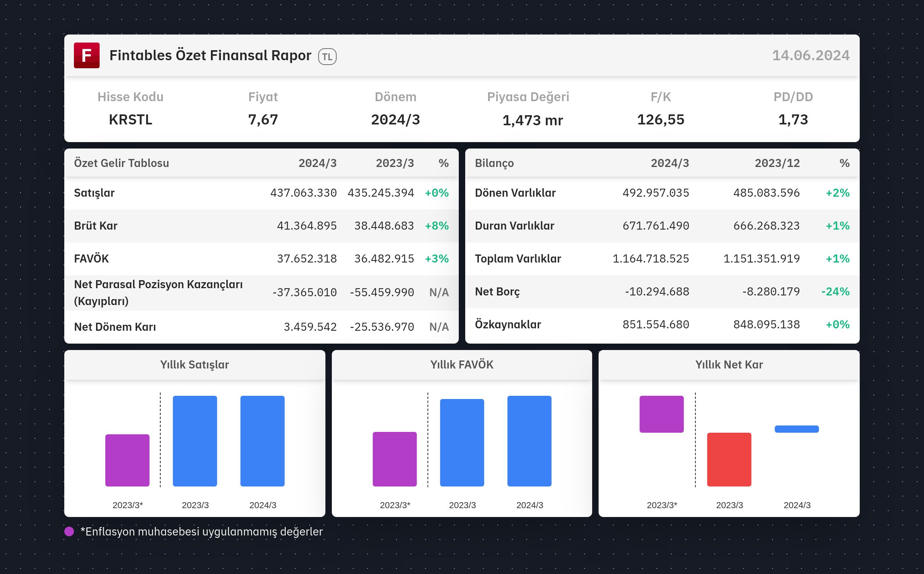Click the Enflasyon muhasebesi footnote text
This screenshot has height=574, width=924.
coord(202,532)
